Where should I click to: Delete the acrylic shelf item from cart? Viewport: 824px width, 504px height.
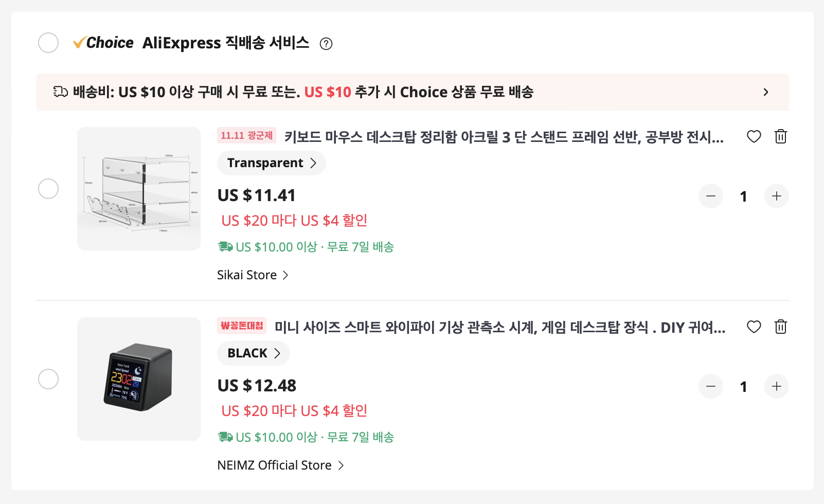click(780, 136)
